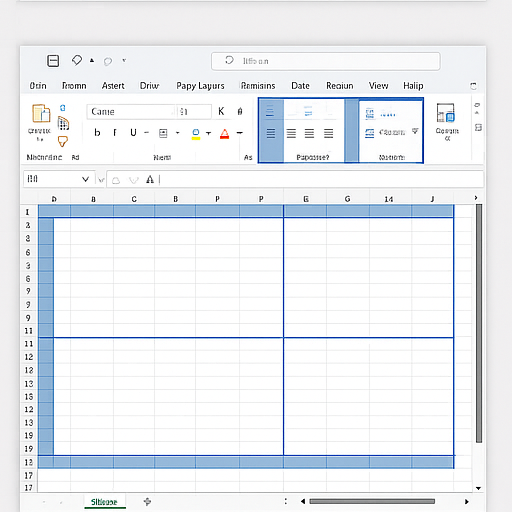Open the Remisins tab
The height and width of the screenshot is (512, 512).
[258, 86]
